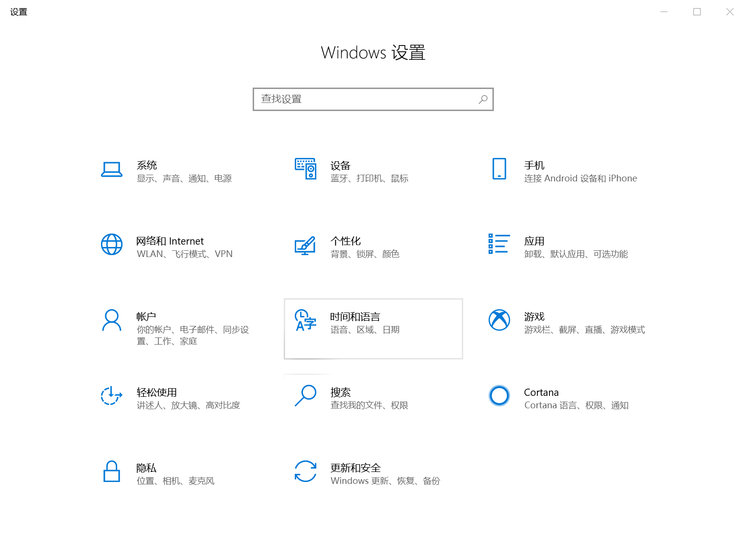The image size is (747, 560).
Task: Click the search magnifier in the search box
Action: coord(483,99)
